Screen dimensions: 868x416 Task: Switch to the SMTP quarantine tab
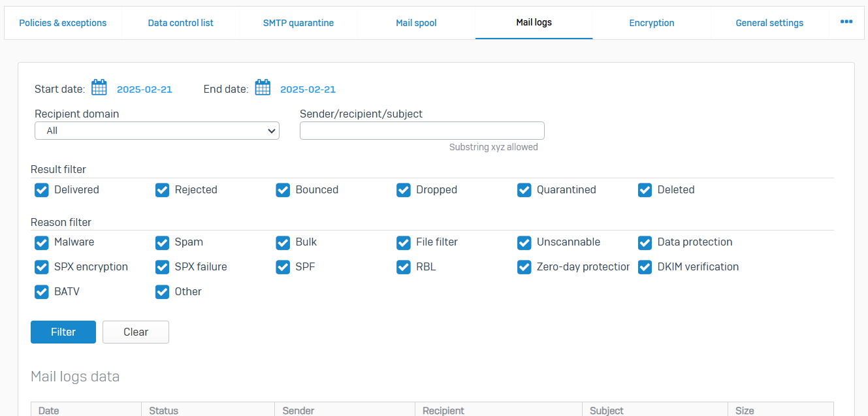point(298,23)
